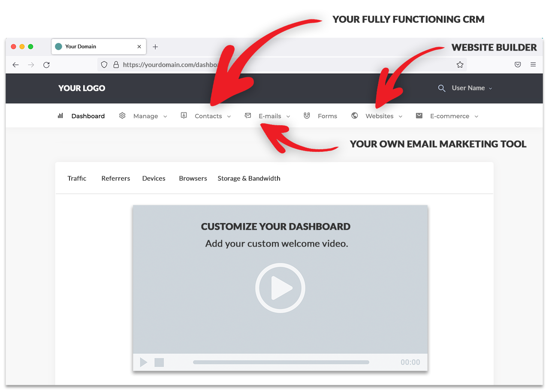This screenshot has width=549, height=392.
Task: Click the browser forward arrow
Action: point(31,65)
